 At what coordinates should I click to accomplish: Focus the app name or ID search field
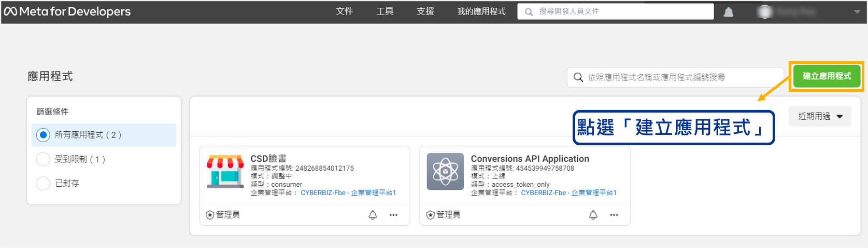675,77
